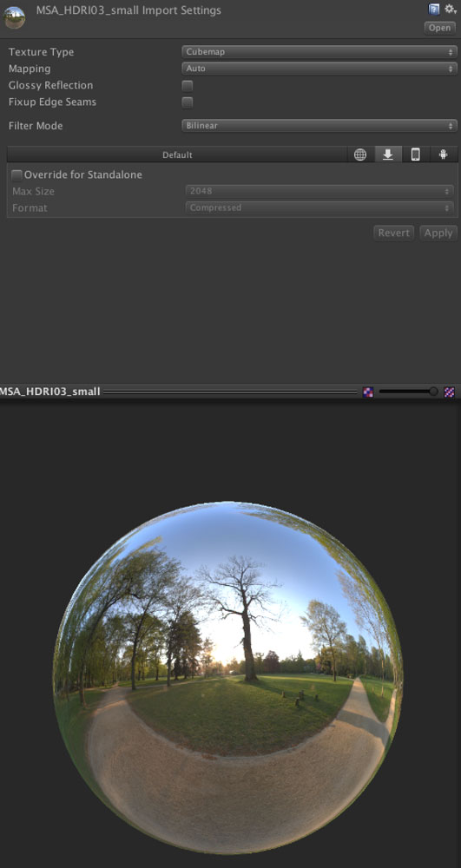Click the large mip level icon right of slider
Screen dimensions: 461x868
pyautogui.click(x=450, y=392)
